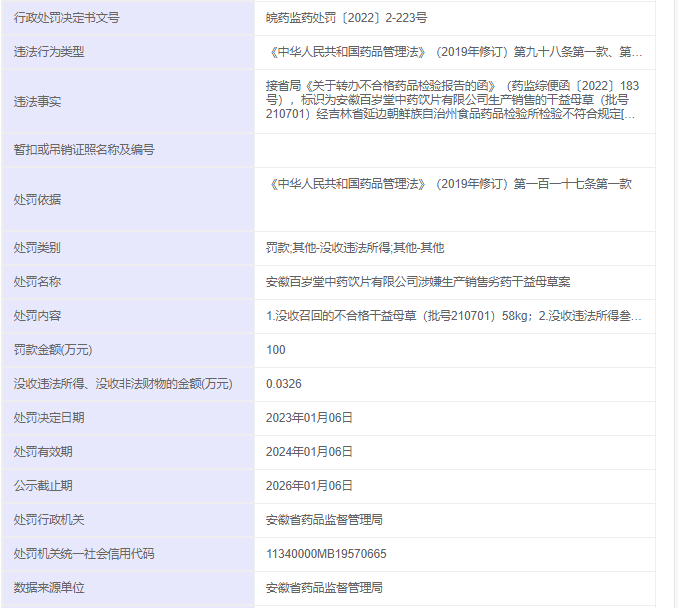This screenshot has width=678, height=608.
Task: Select label 罚款金额(万元)
Action: pos(53,350)
